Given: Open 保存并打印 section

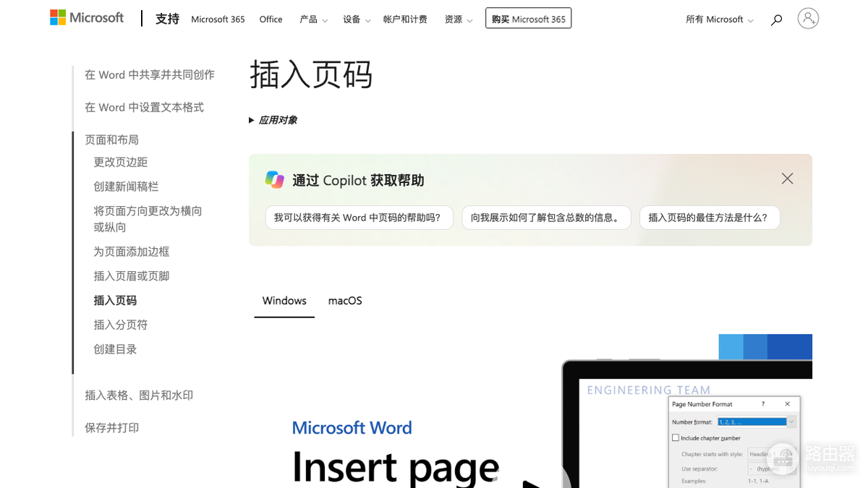Looking at the screenshot, I should 111,427.
